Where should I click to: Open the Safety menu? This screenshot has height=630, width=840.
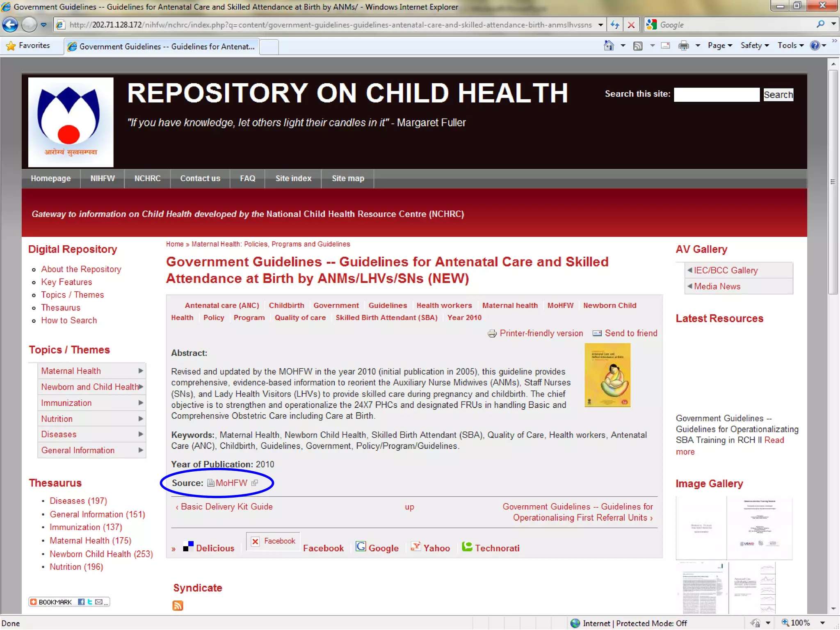pyautogui.click(x=754, y=46)
